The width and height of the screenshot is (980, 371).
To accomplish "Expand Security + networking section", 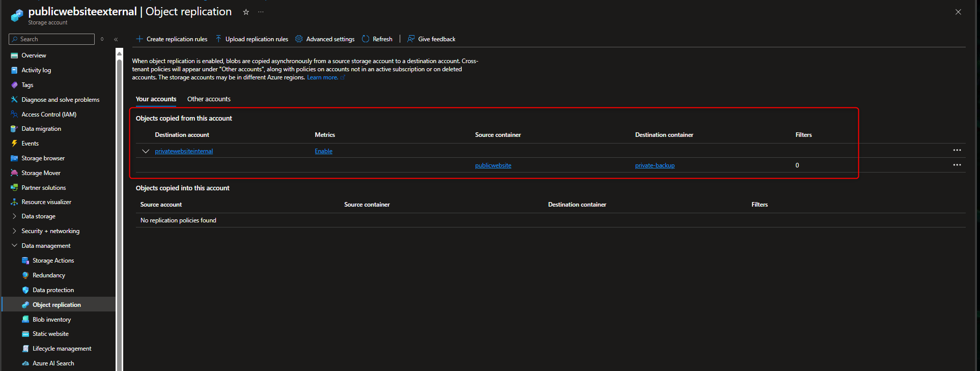I will pos(14,231).
